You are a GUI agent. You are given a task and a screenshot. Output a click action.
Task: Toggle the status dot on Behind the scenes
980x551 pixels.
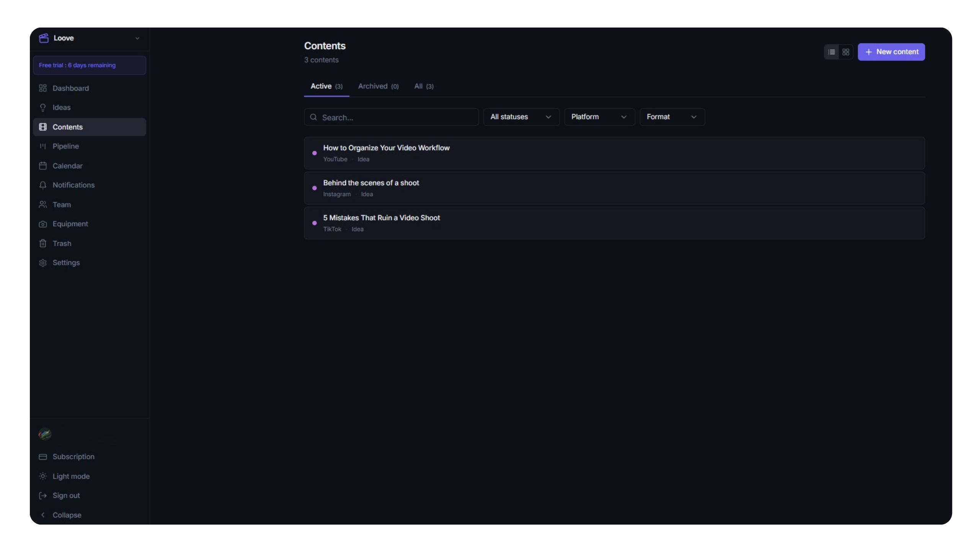314,188
